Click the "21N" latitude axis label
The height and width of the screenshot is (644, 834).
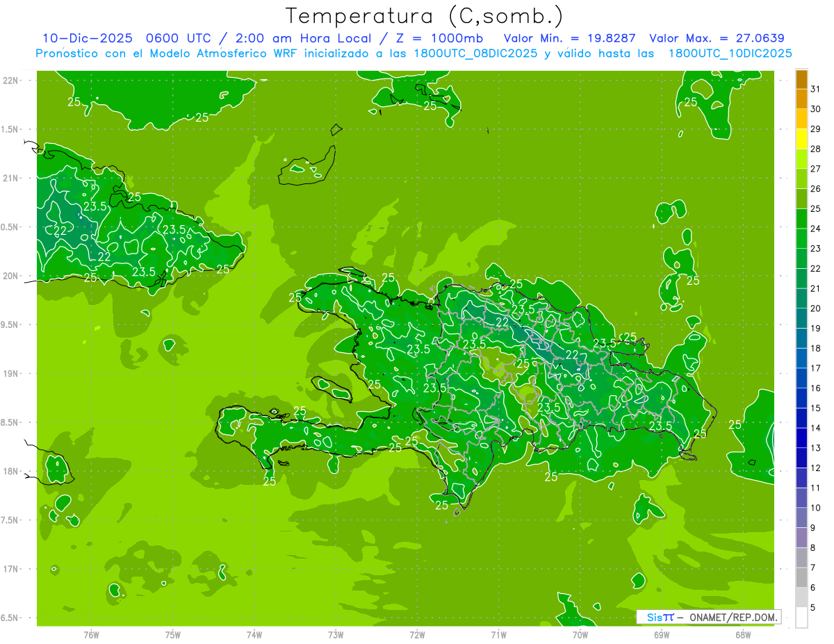tap(10, 179)
